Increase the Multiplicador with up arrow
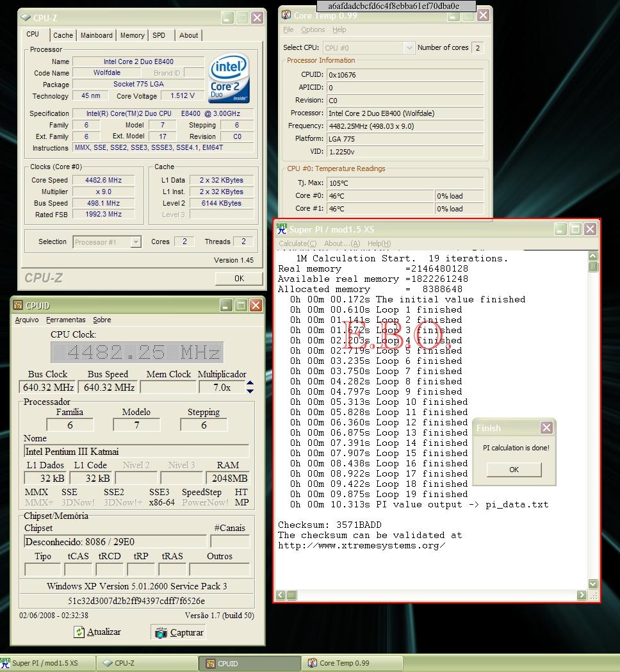 250,383
